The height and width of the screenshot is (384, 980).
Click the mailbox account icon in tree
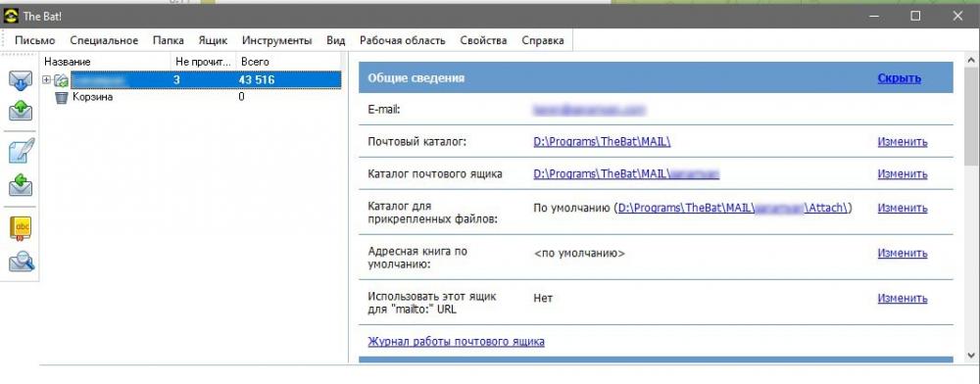pos(61,80)
